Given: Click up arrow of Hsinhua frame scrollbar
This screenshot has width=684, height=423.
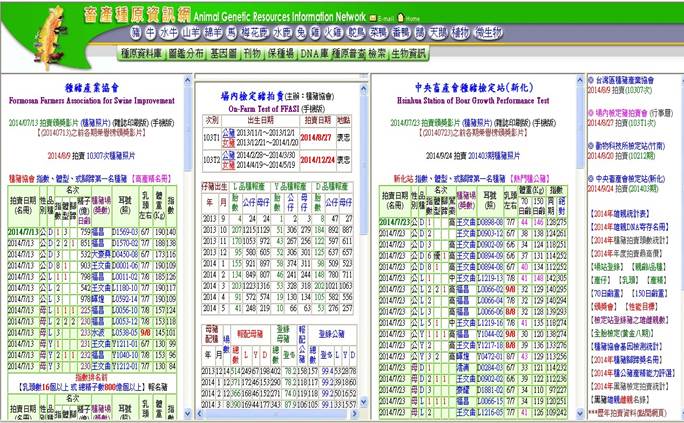Looking at the screenshot, I should [580, 80].
